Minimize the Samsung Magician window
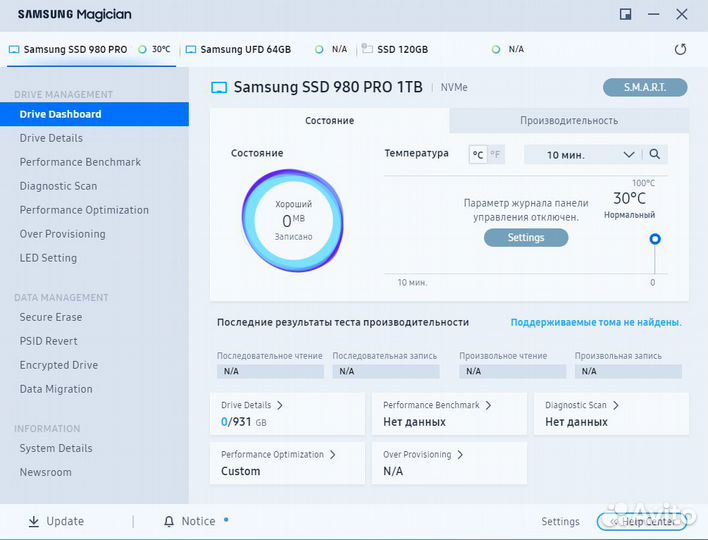This screenshot has height=540, width=708. 653,14
